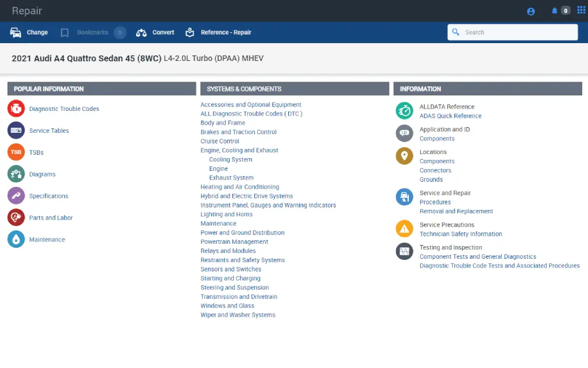Click the Change toolbar label

[x=37, y=32]
